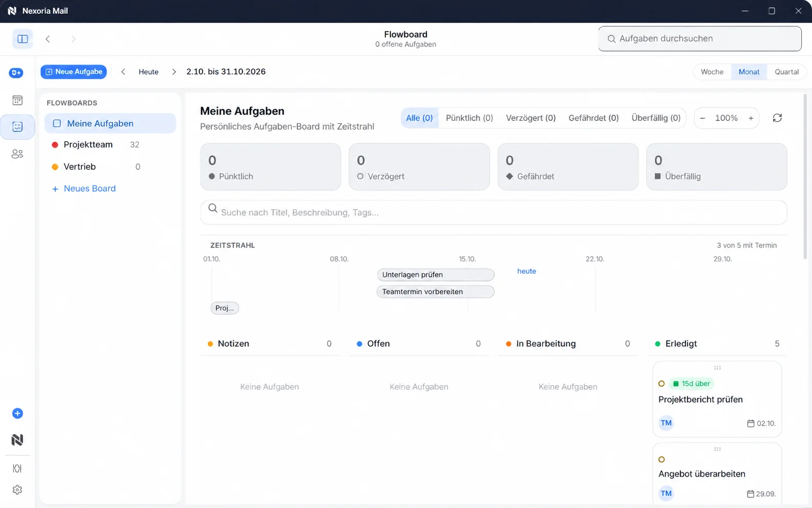Viewport: 812px width, 508px height.
Task: Select Unterlagen prüfen timeline item
Action: click(x=436, y=274)
